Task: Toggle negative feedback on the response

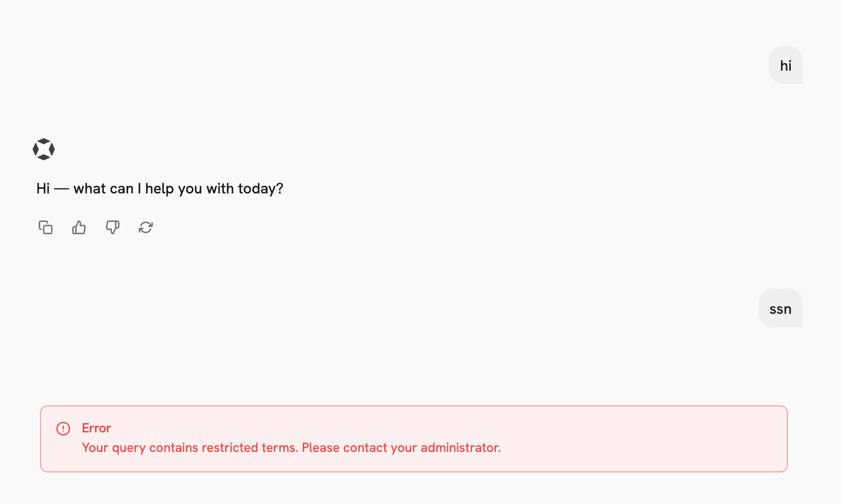Action: tap(112, 227)
